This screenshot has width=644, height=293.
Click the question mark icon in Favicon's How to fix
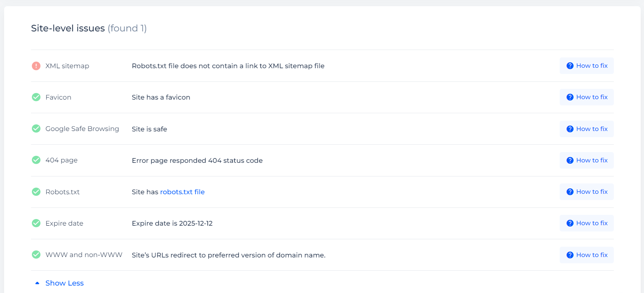coord(570,97)
